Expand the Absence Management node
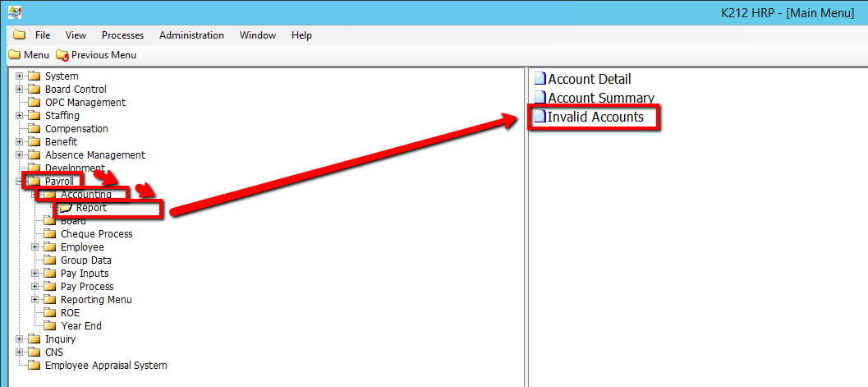Image resolution: width=868 pixels, height=387 pixels. coord(20,155)
